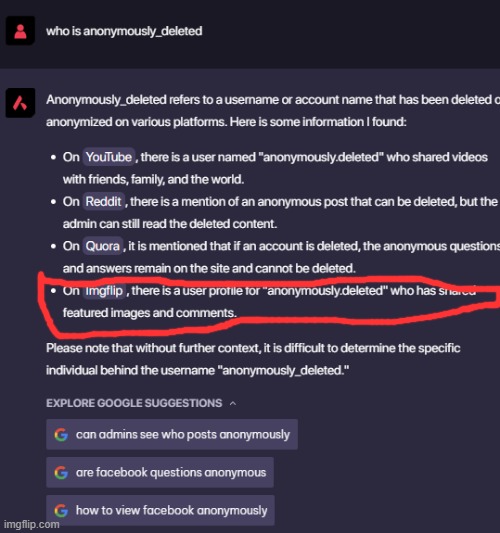
Task: Click the Please note disclaimer paragraph
Action: point(253,359)
